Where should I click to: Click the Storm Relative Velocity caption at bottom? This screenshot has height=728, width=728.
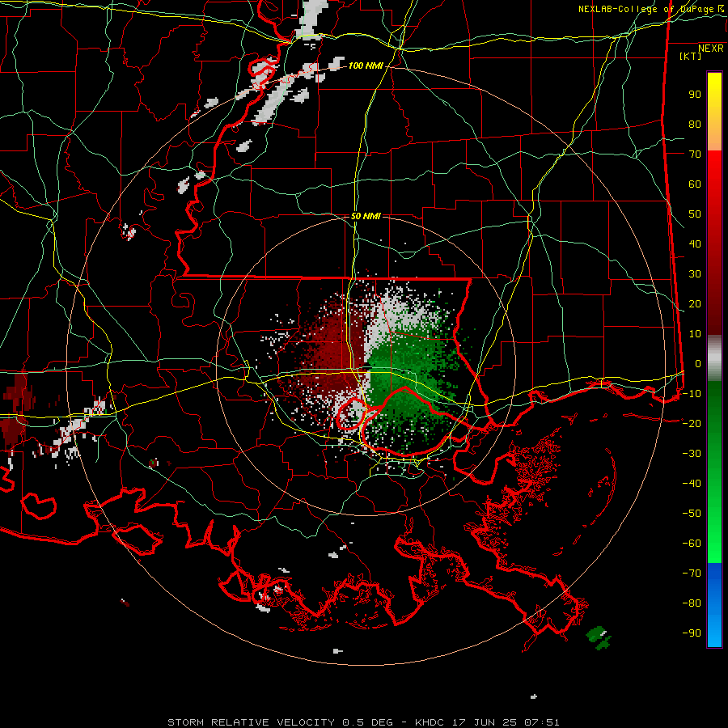click(363, 722)
